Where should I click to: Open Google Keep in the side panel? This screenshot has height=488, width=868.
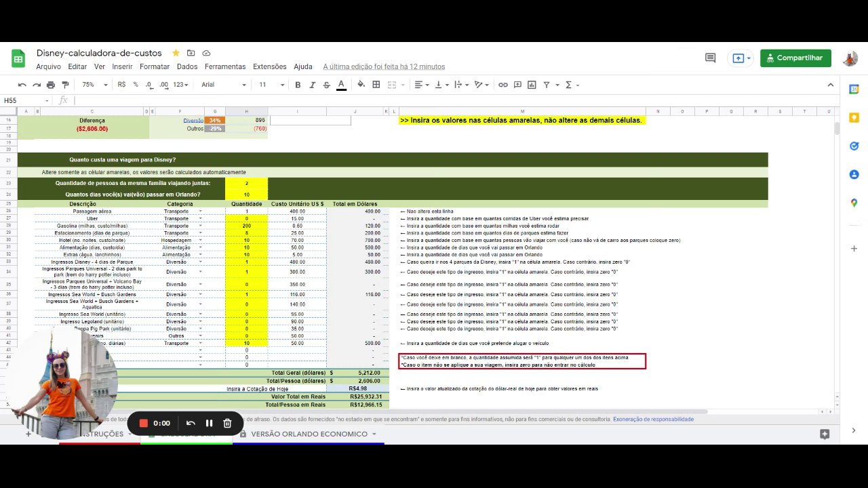[x=854, y=117]
